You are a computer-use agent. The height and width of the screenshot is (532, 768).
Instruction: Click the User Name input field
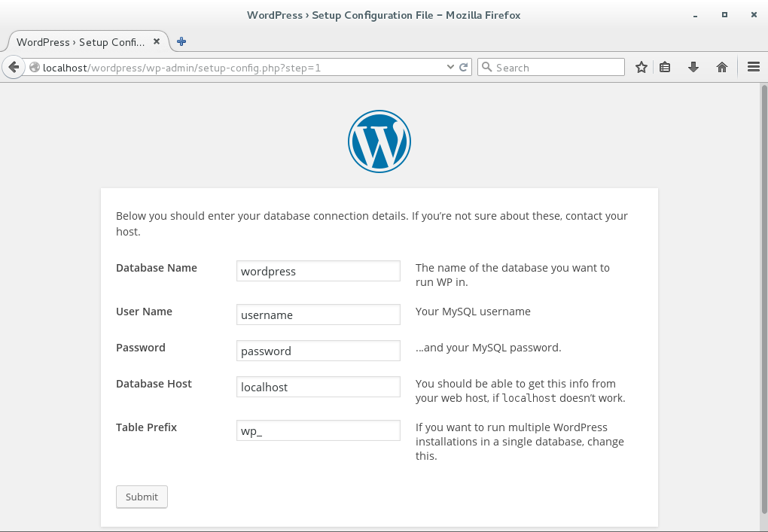(x=318, y=315)
